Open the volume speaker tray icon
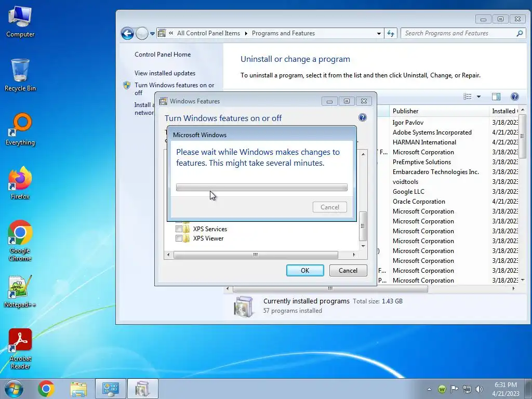The height and width of the screenshot is (399, 532). [480, 389]
